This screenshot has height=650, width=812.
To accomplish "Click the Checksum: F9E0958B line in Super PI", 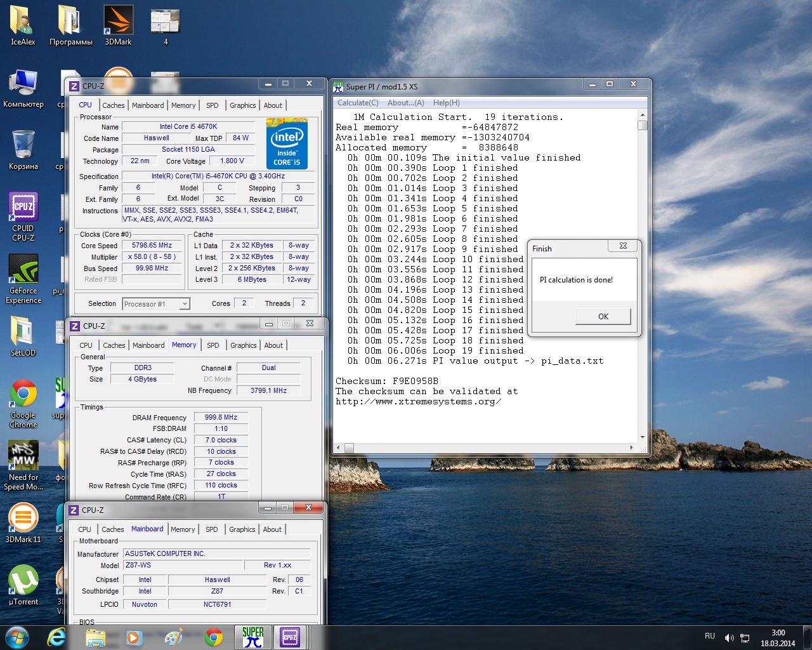I will pos(387,381).
